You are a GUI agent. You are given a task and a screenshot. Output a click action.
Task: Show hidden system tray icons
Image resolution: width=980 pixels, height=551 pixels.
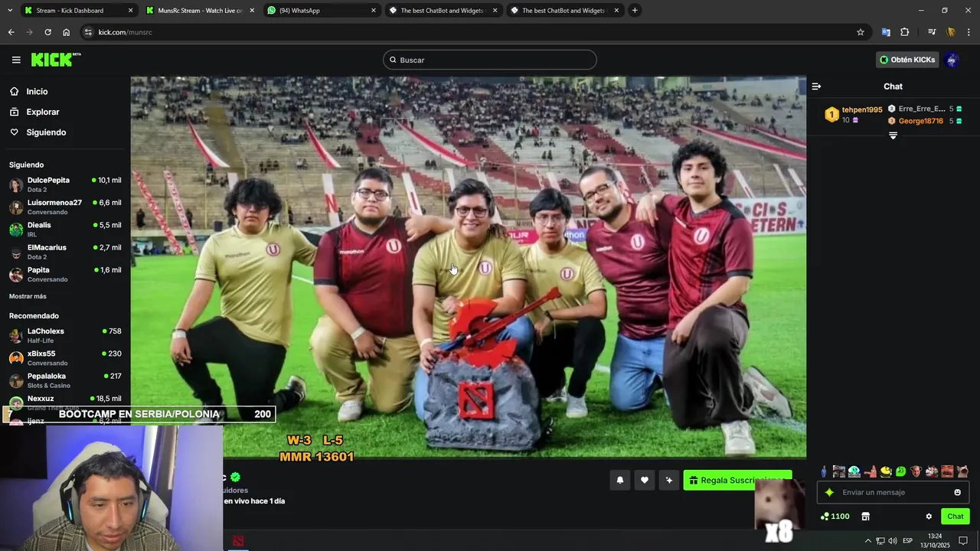tap(868, 541)
